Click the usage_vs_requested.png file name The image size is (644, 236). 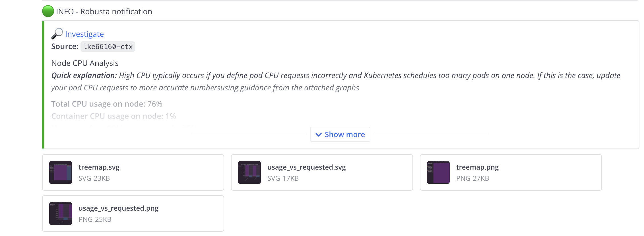coord(119,208)
